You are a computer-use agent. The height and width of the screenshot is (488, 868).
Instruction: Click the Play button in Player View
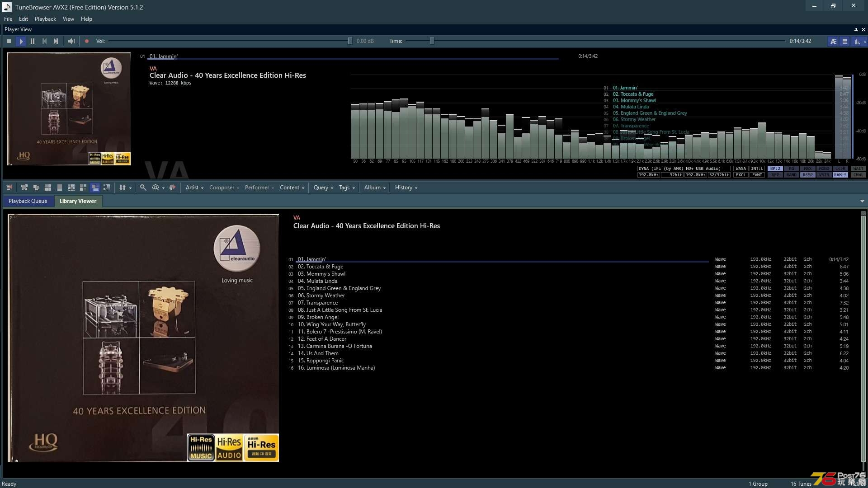[21, 41]
